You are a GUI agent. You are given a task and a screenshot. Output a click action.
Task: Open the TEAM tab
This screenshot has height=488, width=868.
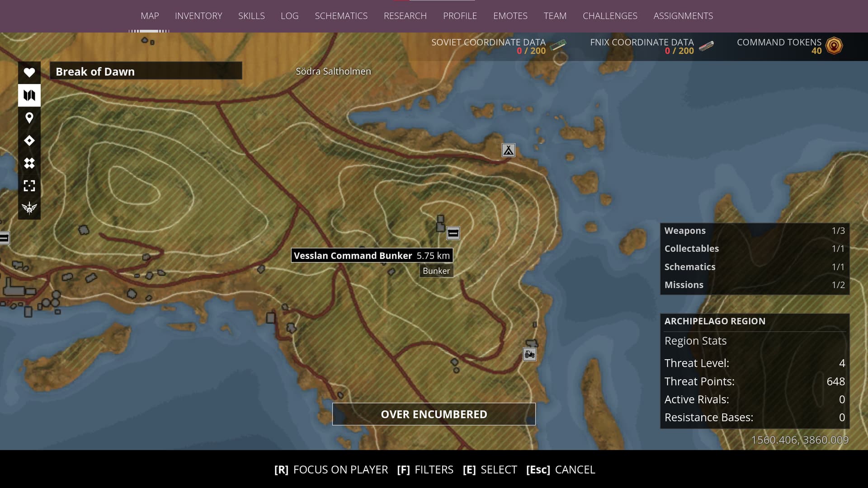pyautogui.click(x=555, y=16)
